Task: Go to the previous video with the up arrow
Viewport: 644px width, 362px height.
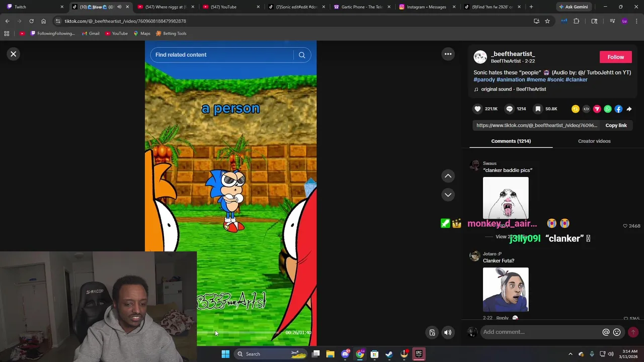Action: tap(448, 176)
